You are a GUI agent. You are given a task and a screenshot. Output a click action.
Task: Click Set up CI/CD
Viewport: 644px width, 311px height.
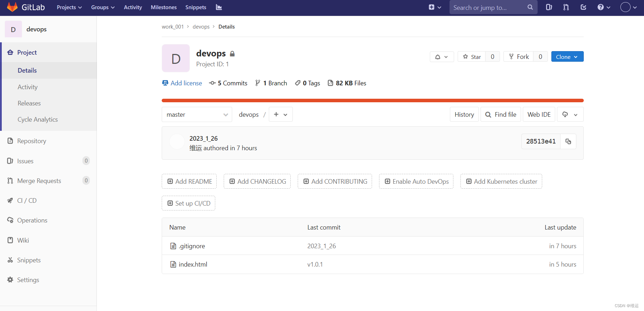(188, 203)
